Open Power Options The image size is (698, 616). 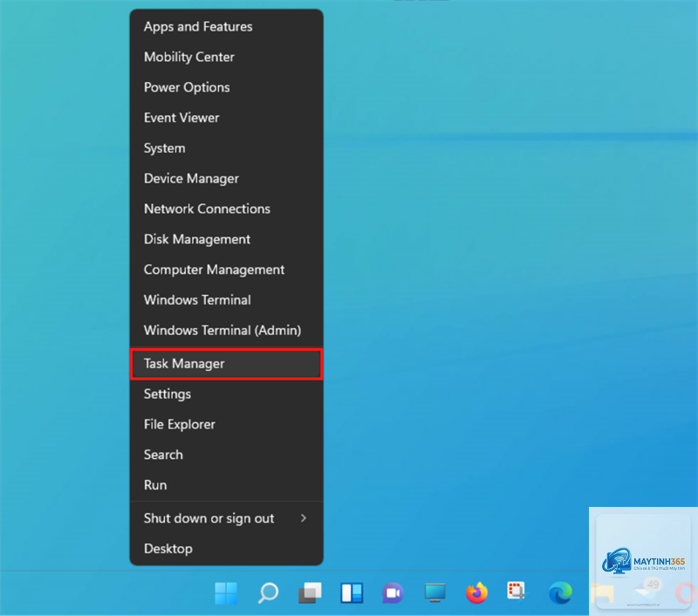[x=226, y=87]
